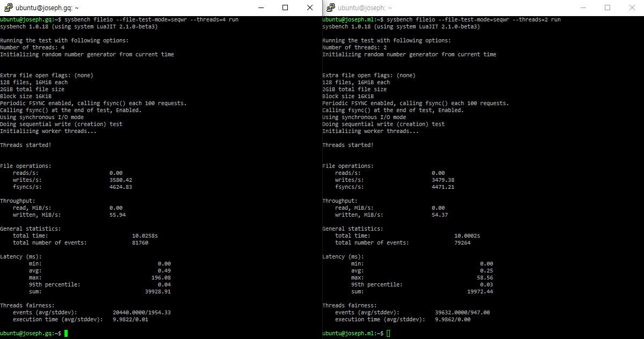This screenshot has width=644, height=339.
Task: Maximize the ubuntu@joseph.gq terminal window
Action: click(x=285, y=8)
